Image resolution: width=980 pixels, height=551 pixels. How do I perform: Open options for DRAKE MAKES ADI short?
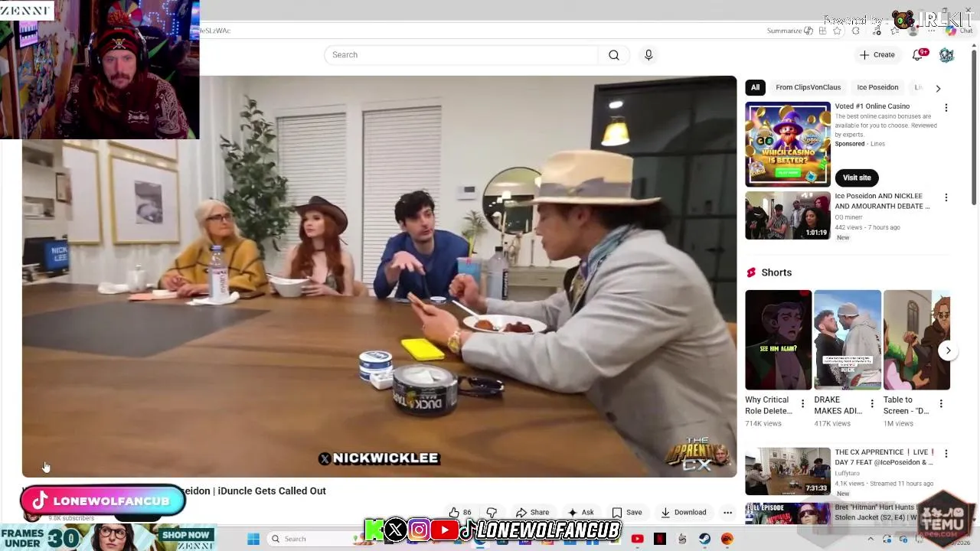[x=871, y=403]
